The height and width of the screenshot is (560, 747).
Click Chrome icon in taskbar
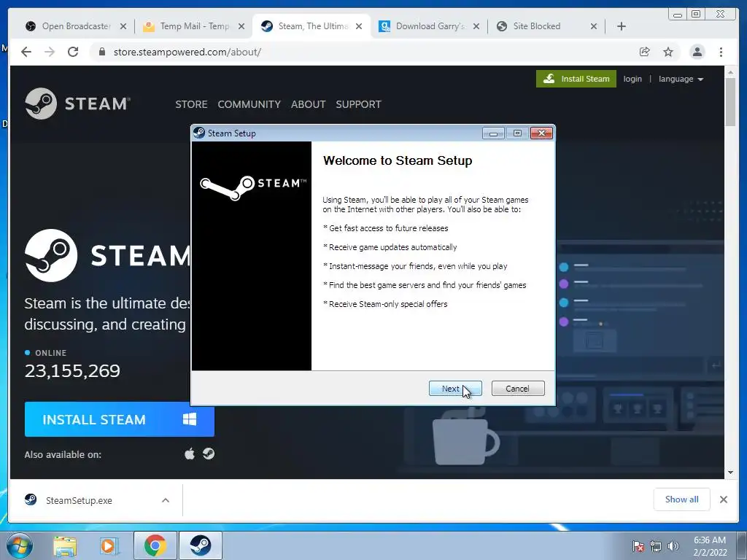coord(155,545)
